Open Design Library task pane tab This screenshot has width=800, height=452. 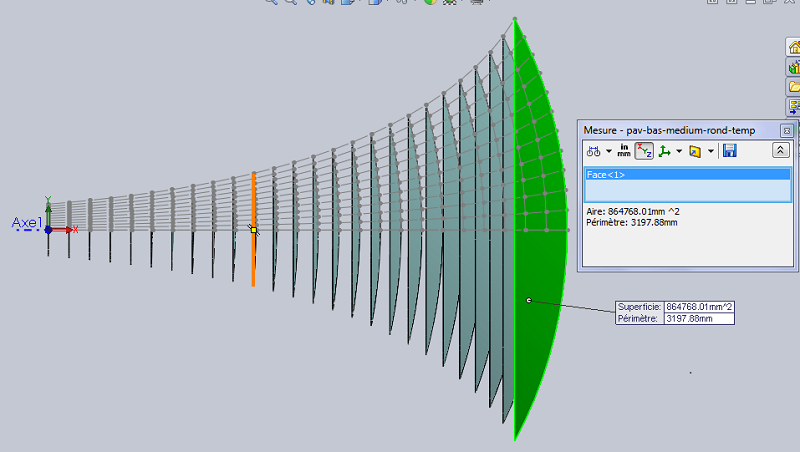(x=793, y=67)
